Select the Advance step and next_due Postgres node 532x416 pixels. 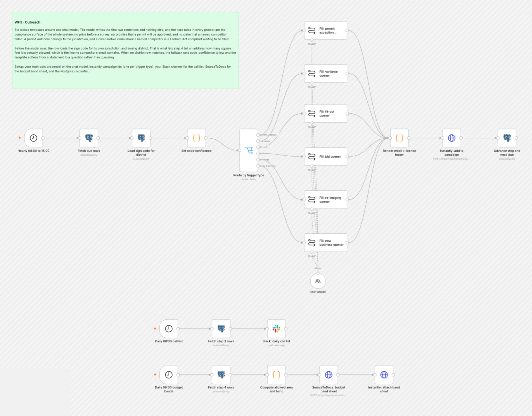507,138
